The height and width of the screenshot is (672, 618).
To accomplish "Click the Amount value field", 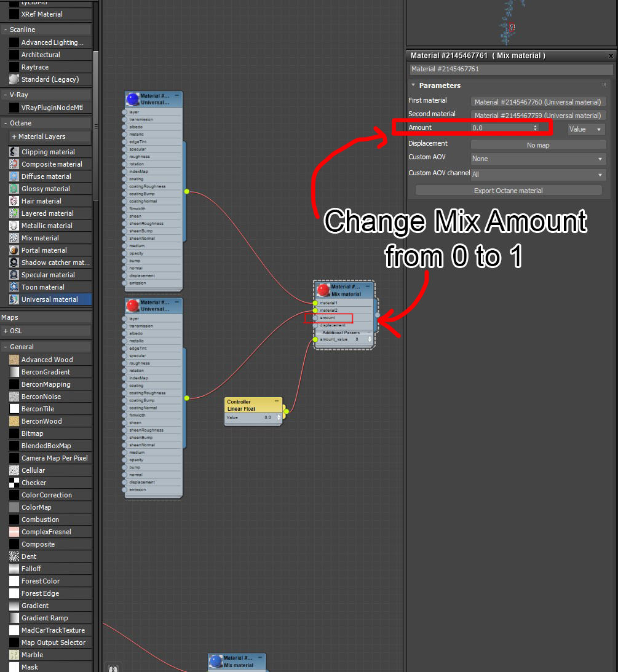I will (501, 128).
